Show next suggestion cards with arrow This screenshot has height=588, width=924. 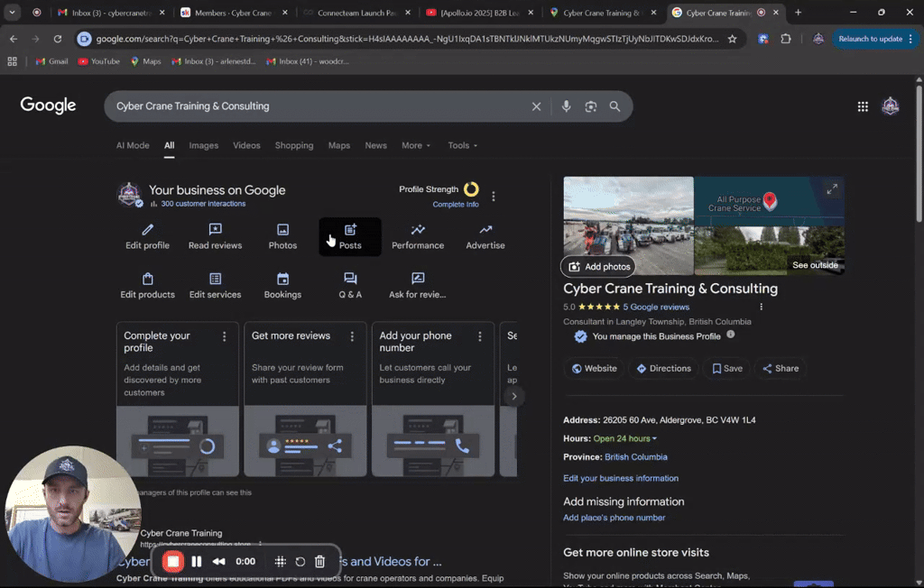click(x=513, y=396)
